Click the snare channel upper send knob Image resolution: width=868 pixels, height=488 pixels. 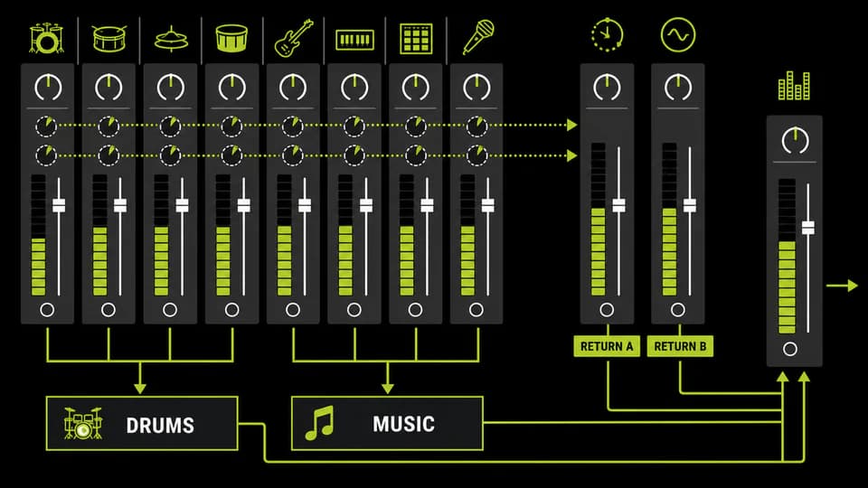[108, 127]
